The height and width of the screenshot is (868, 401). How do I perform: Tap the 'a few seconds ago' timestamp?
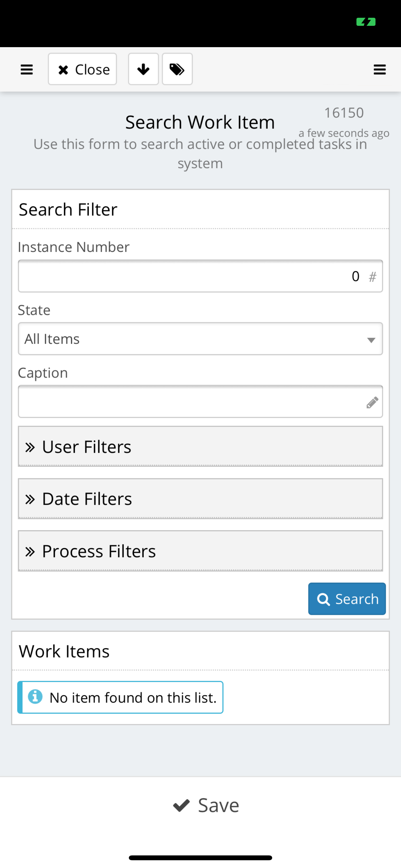[344, 133]
